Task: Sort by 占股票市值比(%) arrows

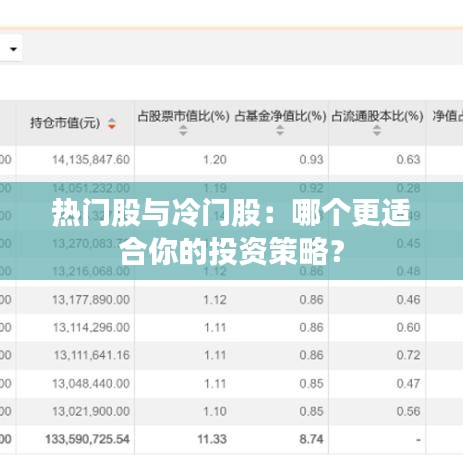Action: [x=183, y=130]
